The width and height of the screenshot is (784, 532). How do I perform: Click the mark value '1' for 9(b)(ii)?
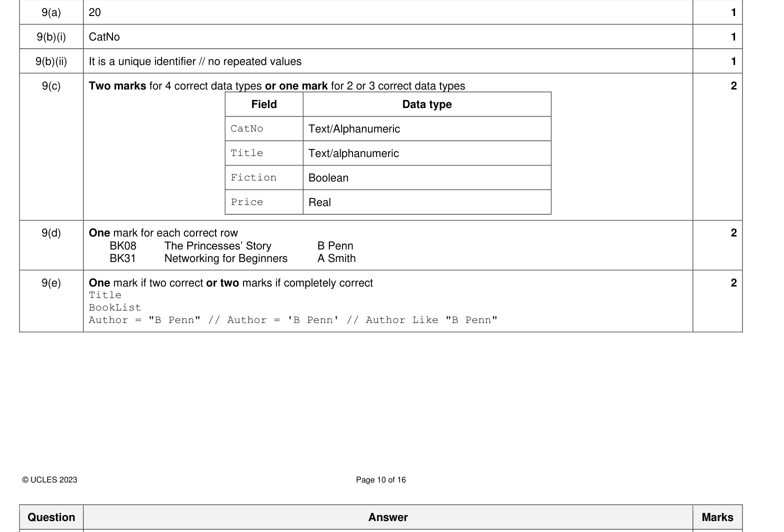click(733, 61)
